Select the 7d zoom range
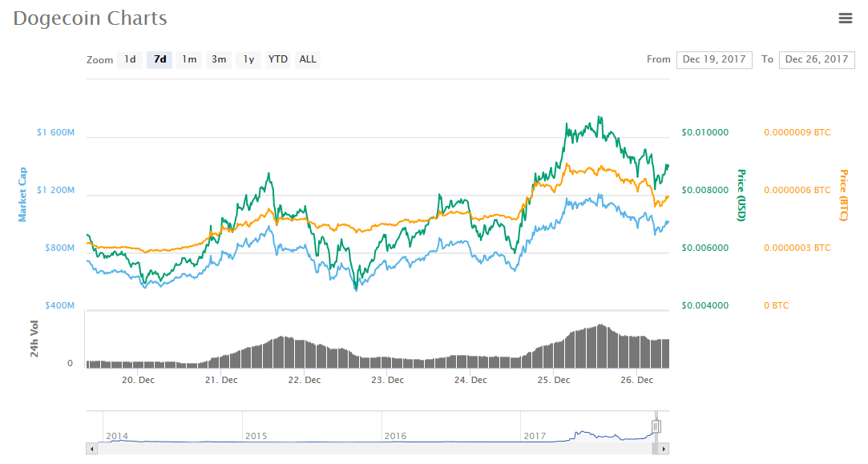The image size is (868, 464). click(159, 59)
